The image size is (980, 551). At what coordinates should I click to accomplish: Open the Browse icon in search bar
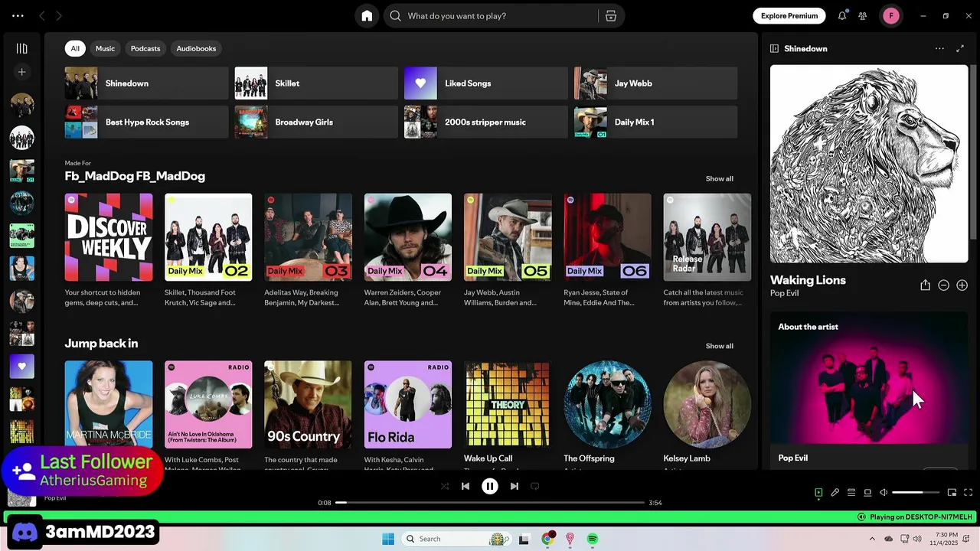tap(610, 16)
